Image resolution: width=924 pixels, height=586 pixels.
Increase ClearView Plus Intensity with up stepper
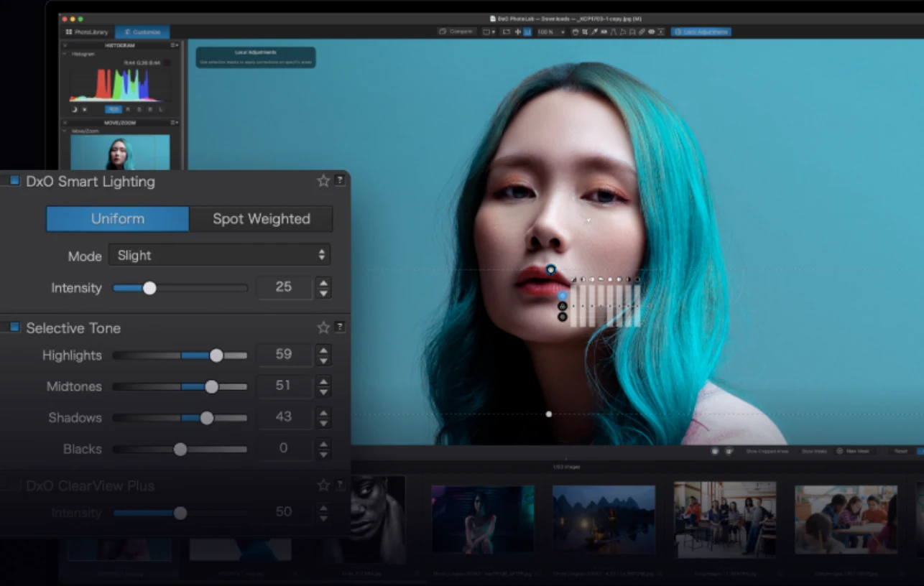tap(324, 508)
